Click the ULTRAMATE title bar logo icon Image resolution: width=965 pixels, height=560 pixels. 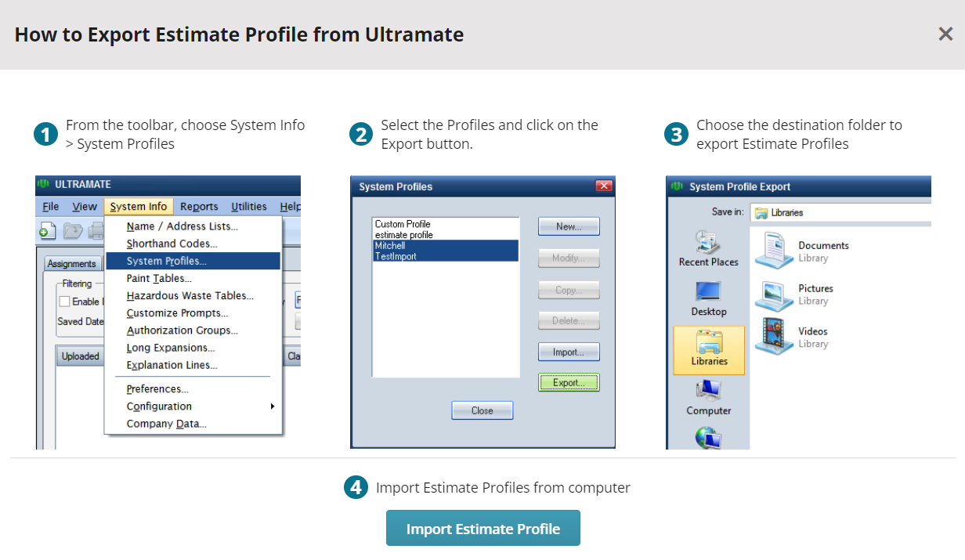43,184
